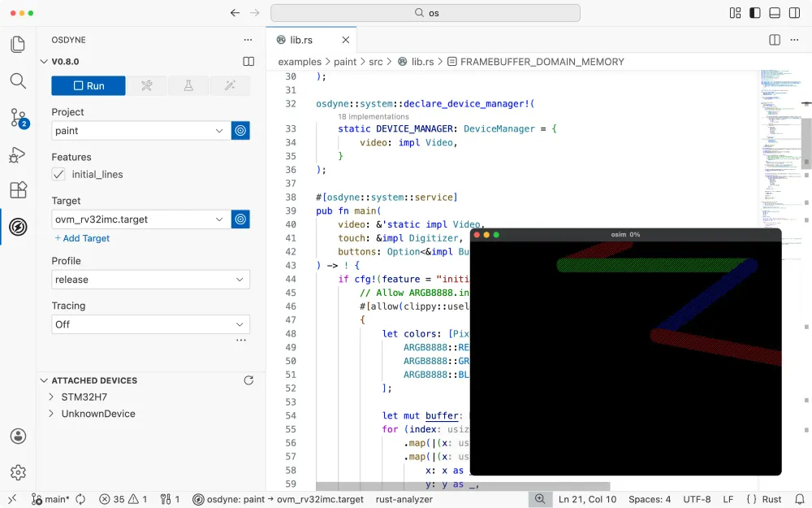Click the Run button
Screen dimensions: 812x508
(88, 85)
